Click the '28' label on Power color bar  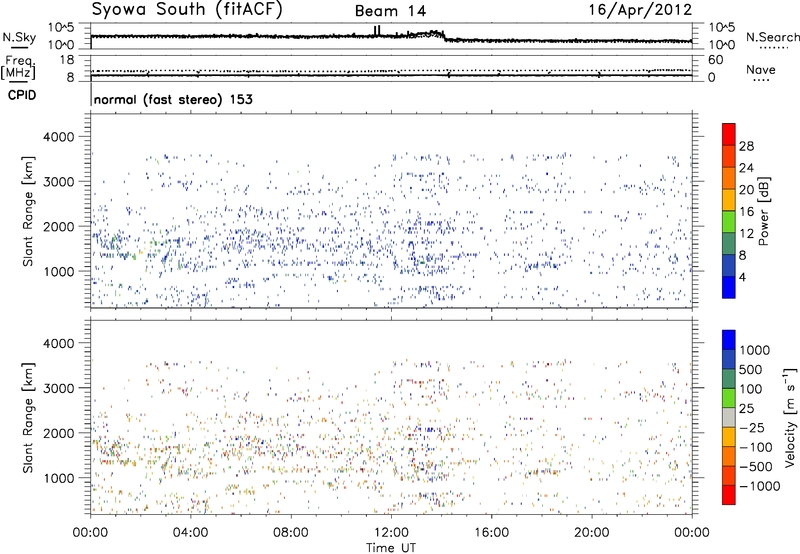pos(746,146)
